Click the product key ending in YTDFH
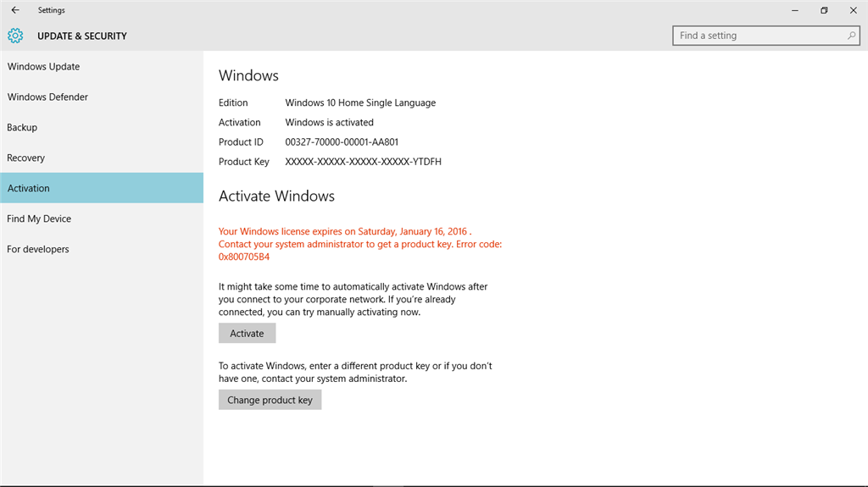This screenshot has height=487, width=868. pos(363,162)
